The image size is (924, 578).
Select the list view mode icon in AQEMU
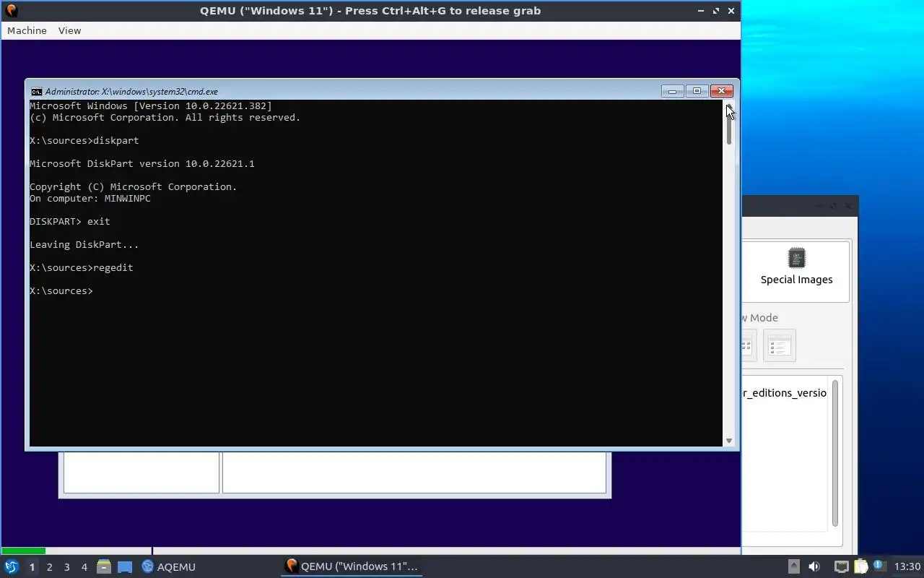pyautogui.click(x=779, y=346)
